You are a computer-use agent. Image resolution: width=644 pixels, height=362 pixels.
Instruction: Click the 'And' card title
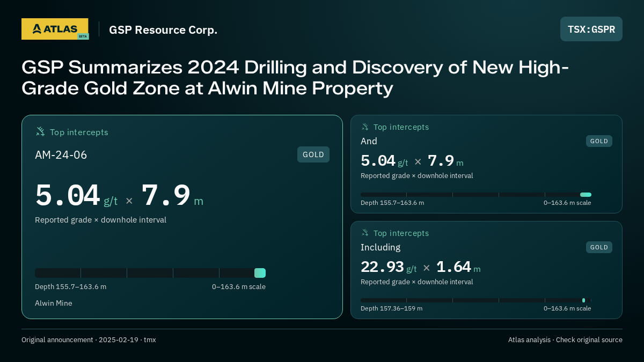point(369,141)
